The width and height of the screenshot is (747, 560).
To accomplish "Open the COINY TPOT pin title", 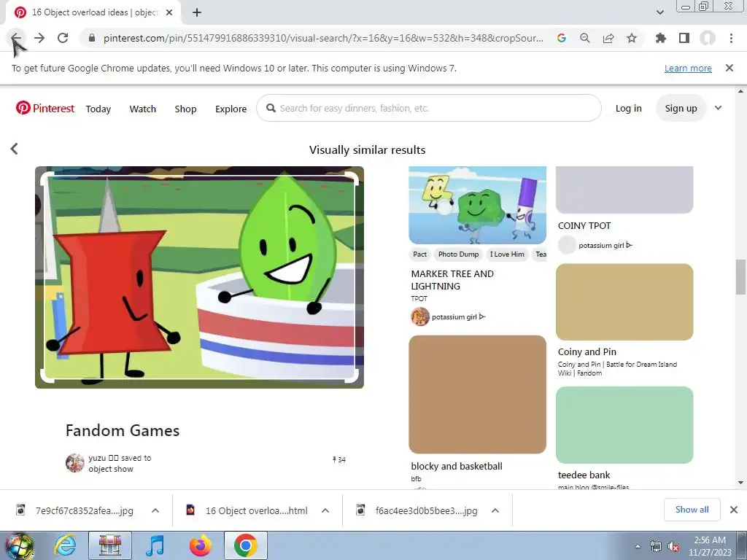I will 584,226.
